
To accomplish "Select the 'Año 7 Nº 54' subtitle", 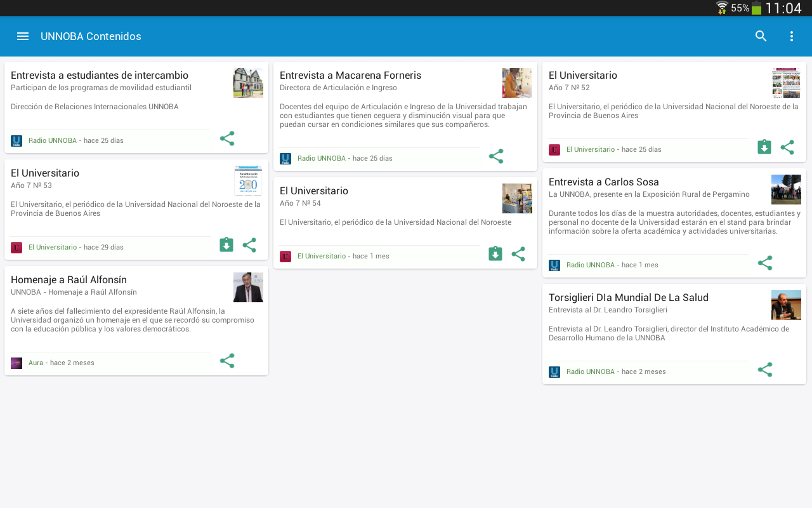I will click(x=301, y=203).
